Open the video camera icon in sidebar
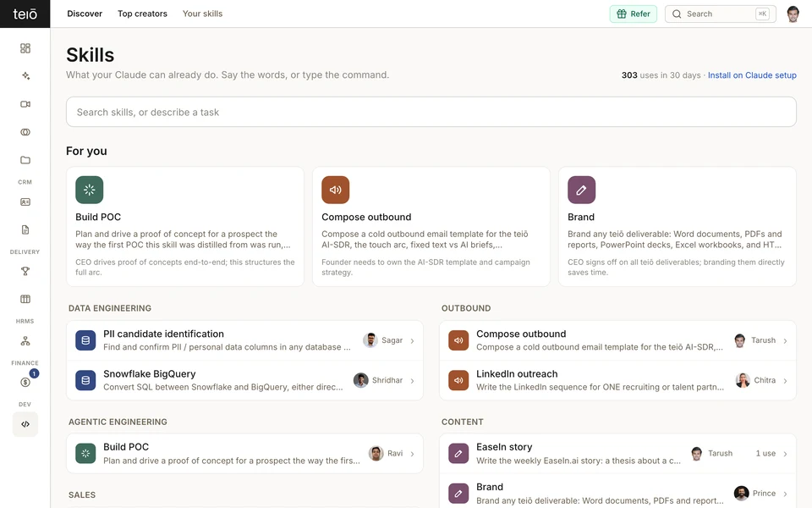Viewport: 812px width, 508px height. 25,104
